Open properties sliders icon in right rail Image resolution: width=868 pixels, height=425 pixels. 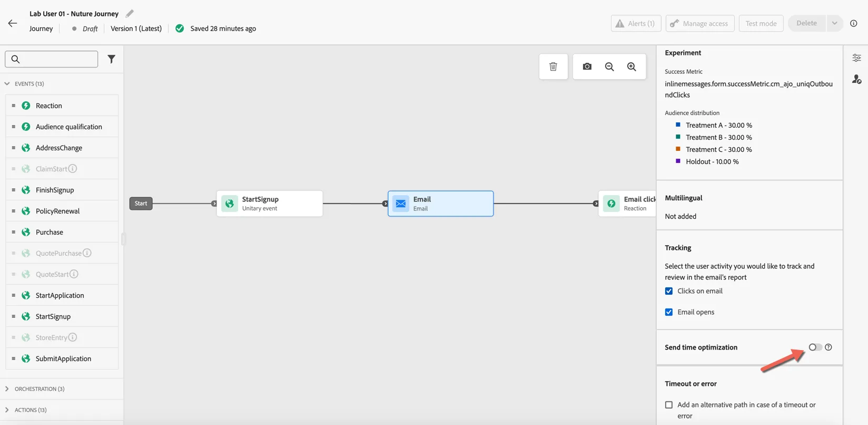coord(857,58)
